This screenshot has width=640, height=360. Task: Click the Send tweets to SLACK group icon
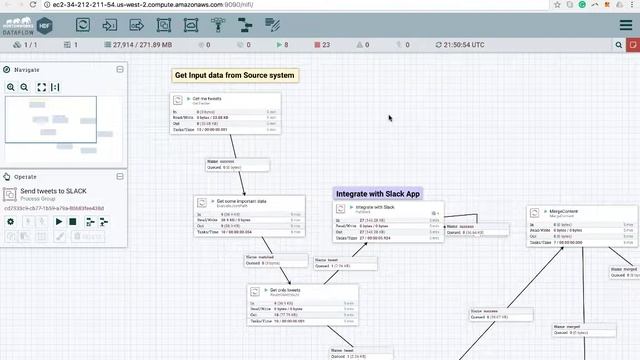(10, 194)
